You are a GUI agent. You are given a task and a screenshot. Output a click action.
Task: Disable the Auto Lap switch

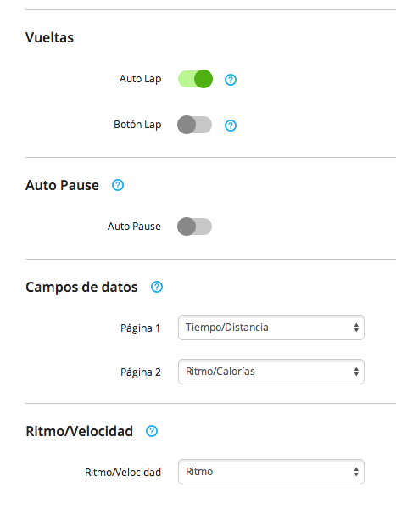[195, 79]
